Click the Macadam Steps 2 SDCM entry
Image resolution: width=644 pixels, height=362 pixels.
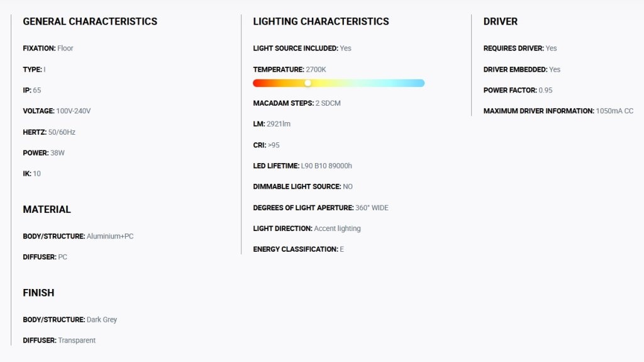click(x=297, y=103)
